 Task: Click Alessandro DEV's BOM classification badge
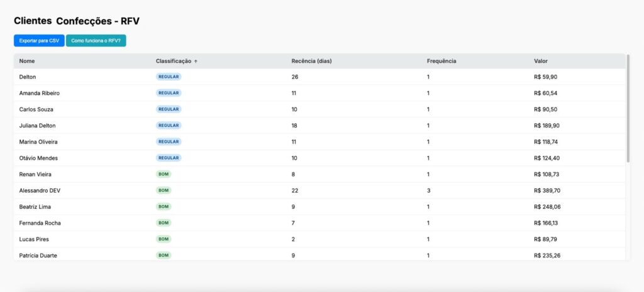pyautogui.click(x=164, y=191)
